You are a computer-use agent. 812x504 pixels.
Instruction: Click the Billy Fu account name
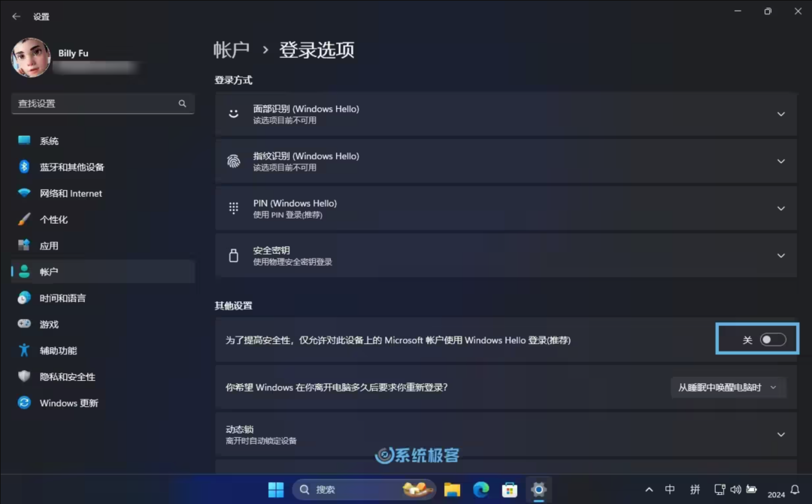(x=73, y=53)
